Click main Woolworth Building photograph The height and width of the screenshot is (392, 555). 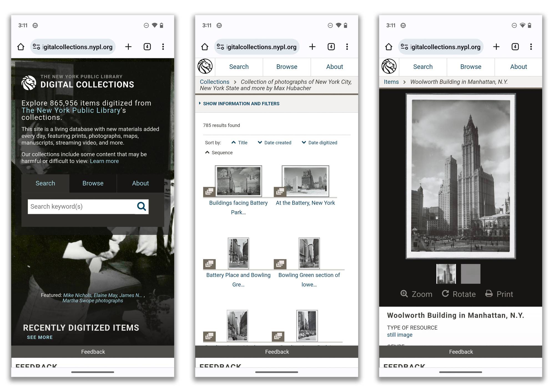pos(461,176)
